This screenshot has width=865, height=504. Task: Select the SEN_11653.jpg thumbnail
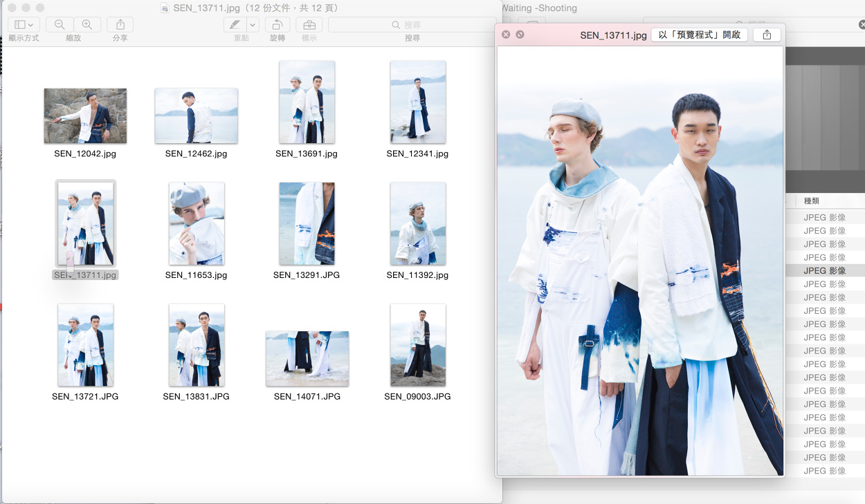pos(197,223)
